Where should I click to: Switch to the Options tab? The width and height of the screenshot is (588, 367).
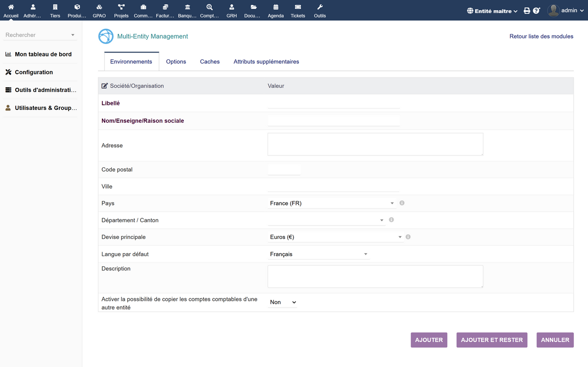point(176,61)
